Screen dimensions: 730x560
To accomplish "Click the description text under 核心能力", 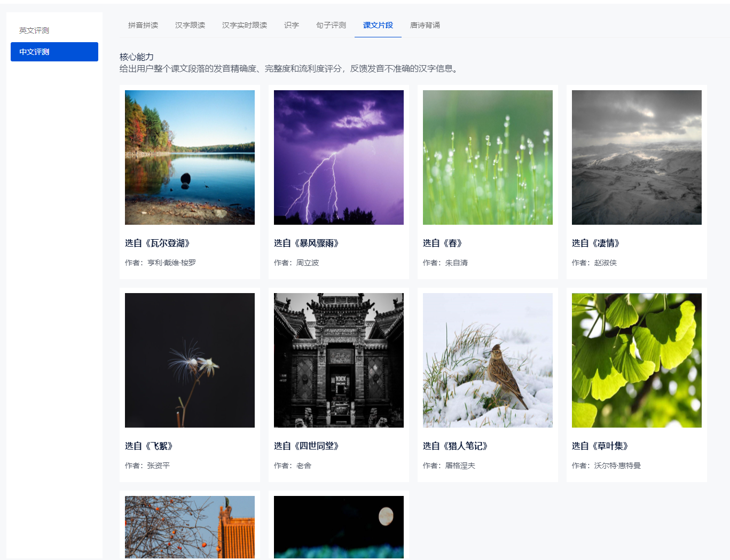I will coord(290,68).
